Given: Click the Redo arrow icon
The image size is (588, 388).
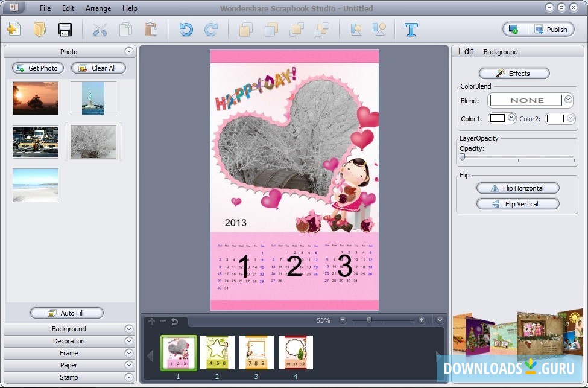Looking at the screenshot, I should click(211, 29).
